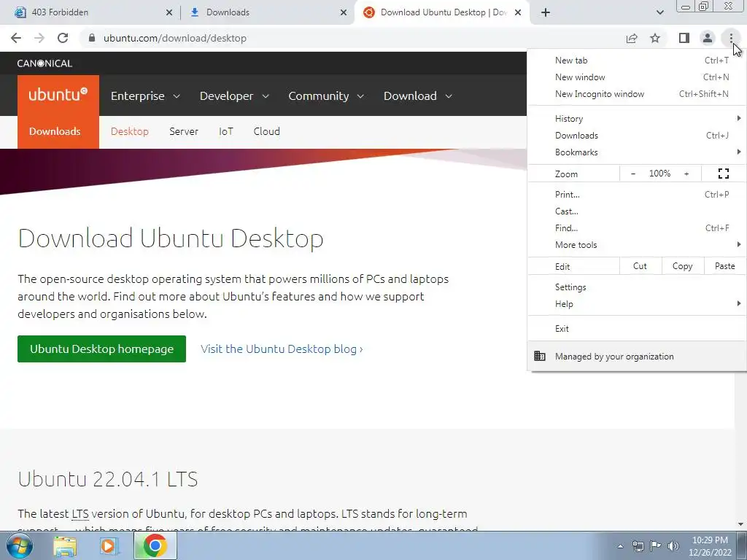Click the LTS abbreviation in the description
The height and width of the screenshot is (560, 747).
[80, 514]
